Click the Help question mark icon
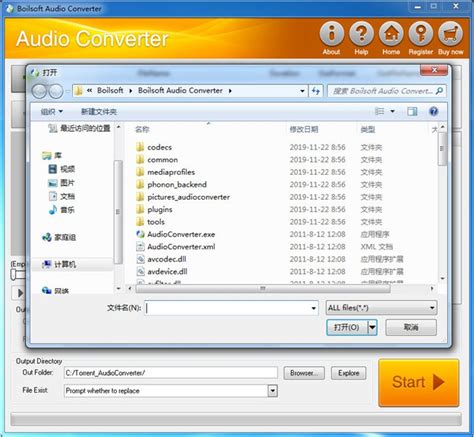 click(x=361, y=34)
